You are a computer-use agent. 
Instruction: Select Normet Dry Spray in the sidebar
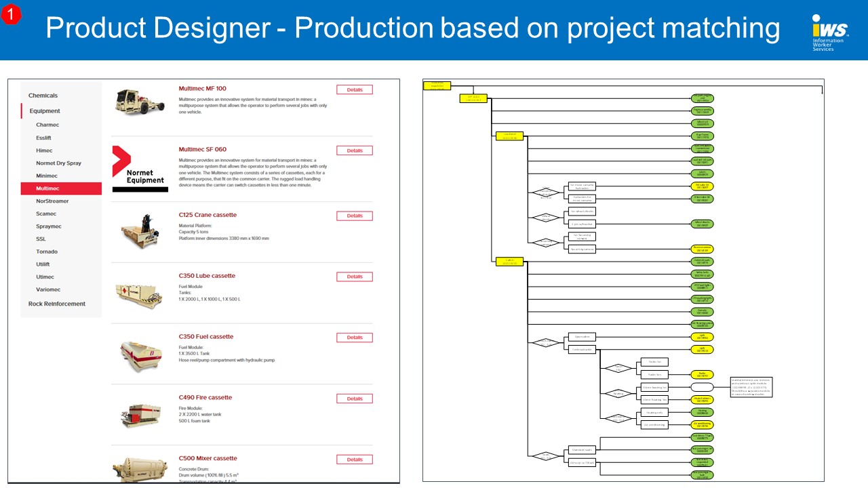[58, 163]
